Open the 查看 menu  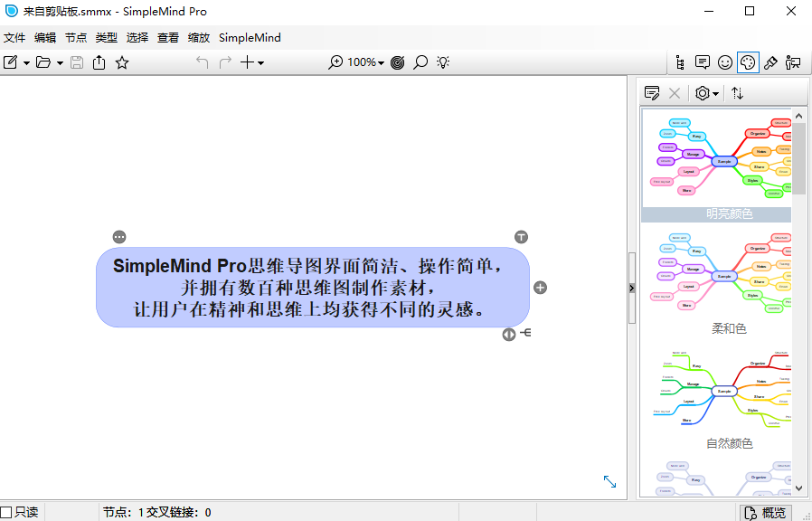coord(168,38)
